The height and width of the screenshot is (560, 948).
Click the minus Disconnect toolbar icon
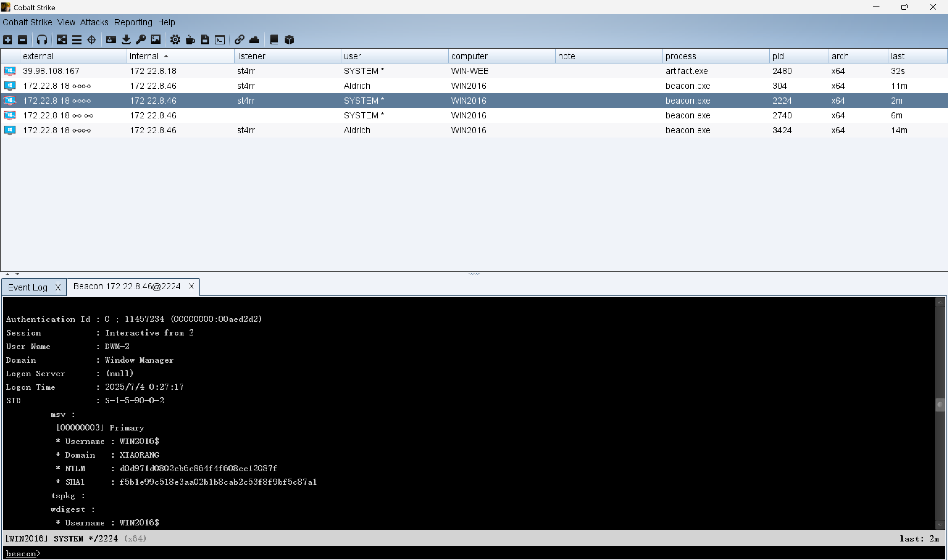(x=23, y=39)
